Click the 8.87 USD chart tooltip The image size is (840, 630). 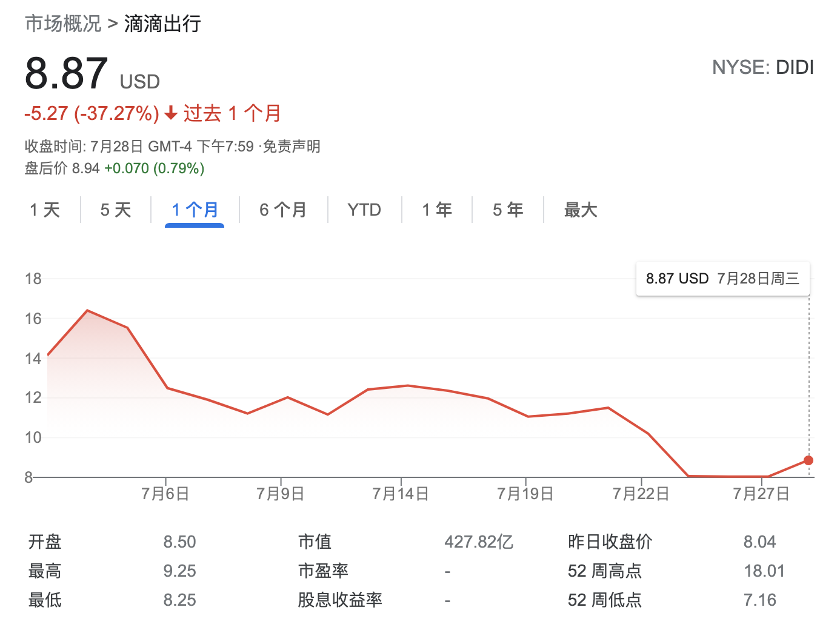(x=722, y=279)
